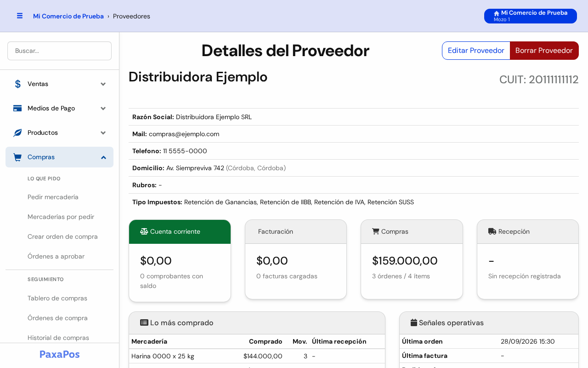Open the Cuenta corriente card header
The width and height of the screenshot is (588, 368).
point(180,231)
